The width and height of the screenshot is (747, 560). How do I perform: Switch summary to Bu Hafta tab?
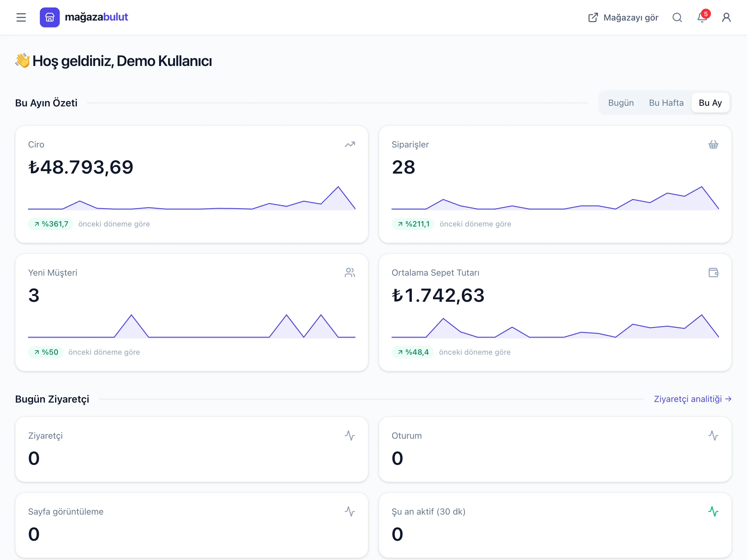click(666, 103)
